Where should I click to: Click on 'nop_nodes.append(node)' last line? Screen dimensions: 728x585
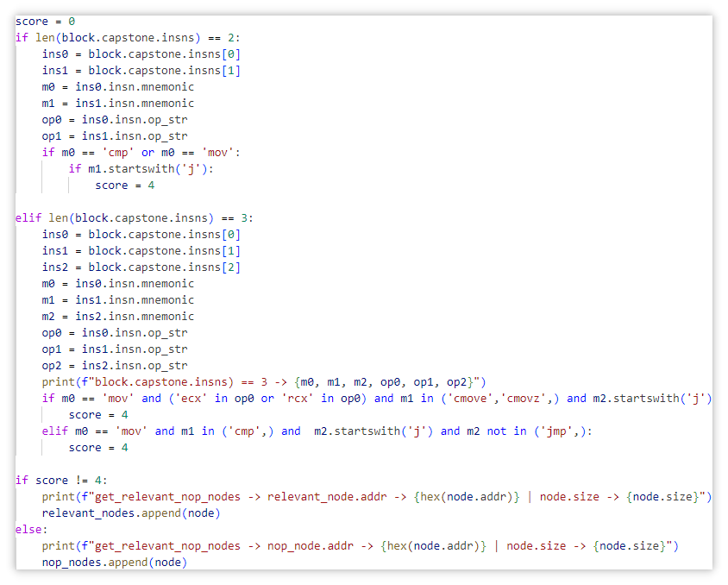click(x=115, y=563)
